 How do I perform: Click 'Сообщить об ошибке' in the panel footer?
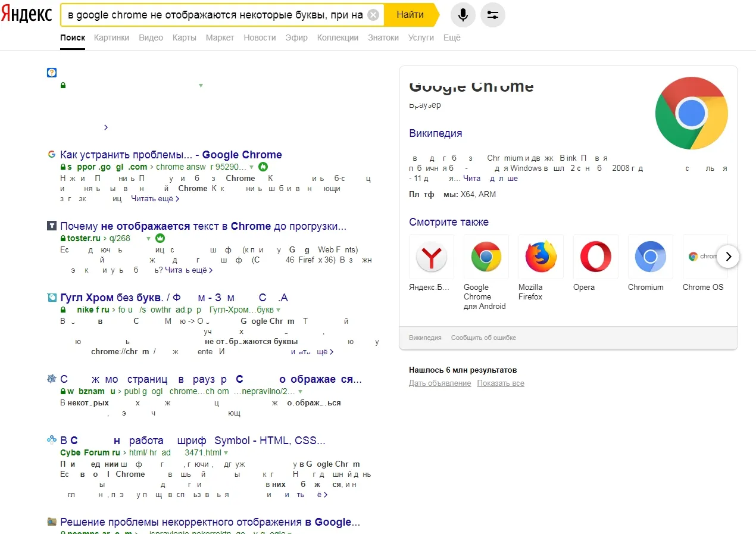click(x=483, y=338)
